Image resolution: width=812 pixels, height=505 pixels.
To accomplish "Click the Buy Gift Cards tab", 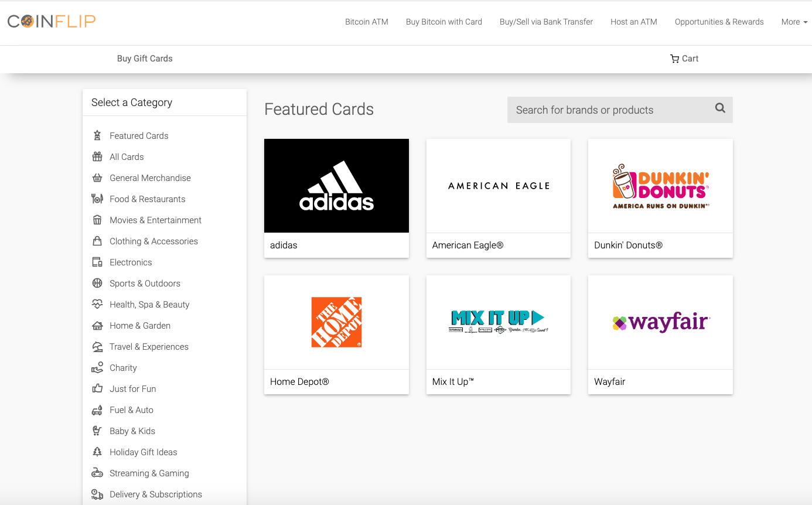I will 145,59.
